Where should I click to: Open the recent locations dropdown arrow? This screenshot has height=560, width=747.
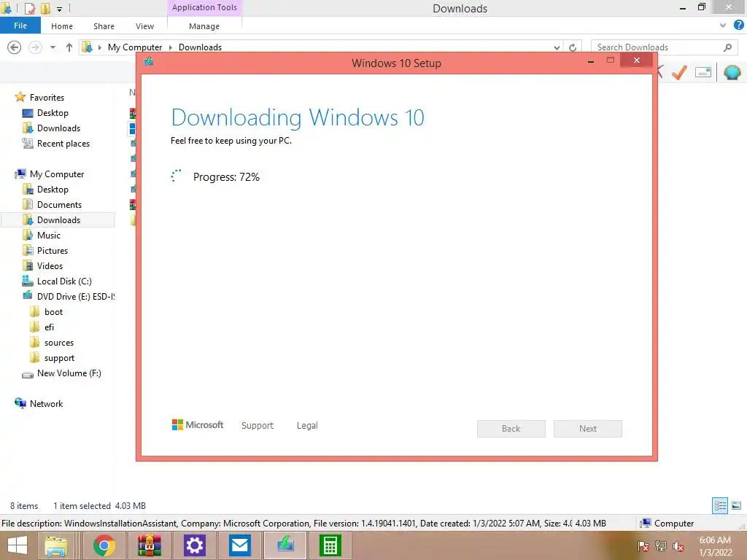pyautogui.click(x=53, y=47)
